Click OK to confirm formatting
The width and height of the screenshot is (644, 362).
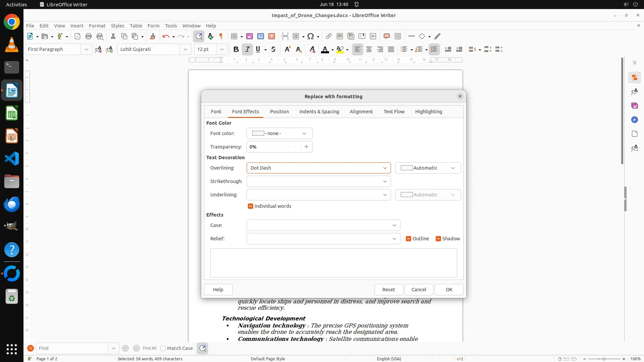click(449, 290)
